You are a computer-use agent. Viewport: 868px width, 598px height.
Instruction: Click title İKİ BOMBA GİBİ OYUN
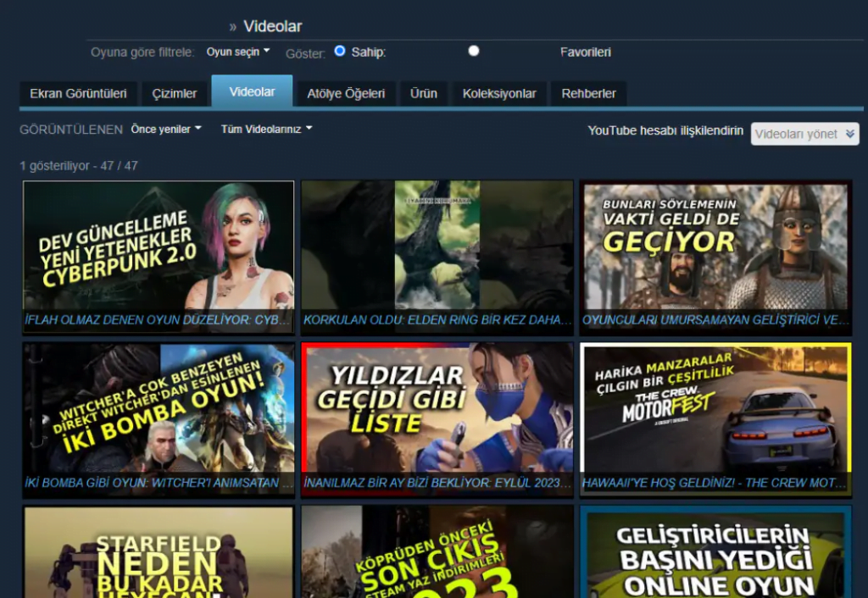point(159,483)
